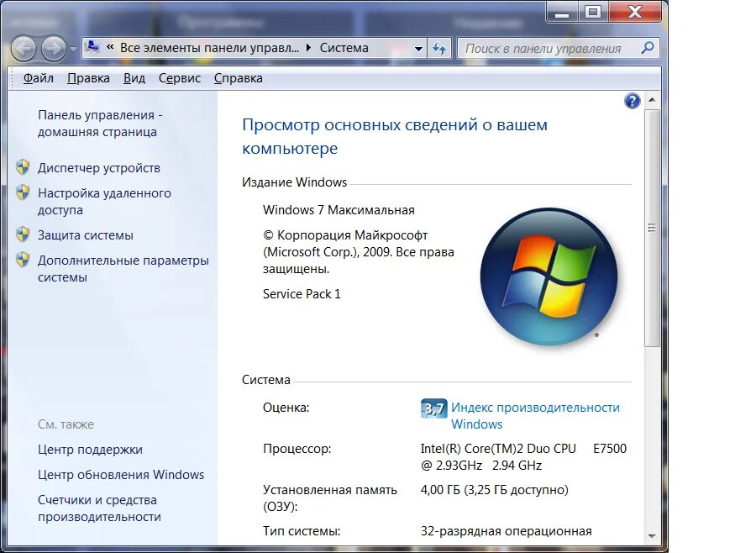Click the Back navigation arrow button
The width and height of the screenshot is (756, 553).
[x=24, y=49]
